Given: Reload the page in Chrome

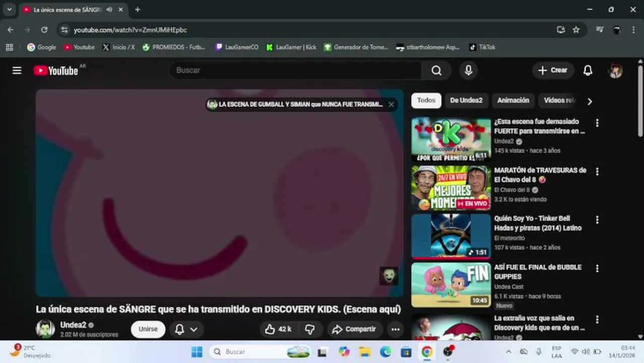Looking at the screenshot, I should [44, 30].
